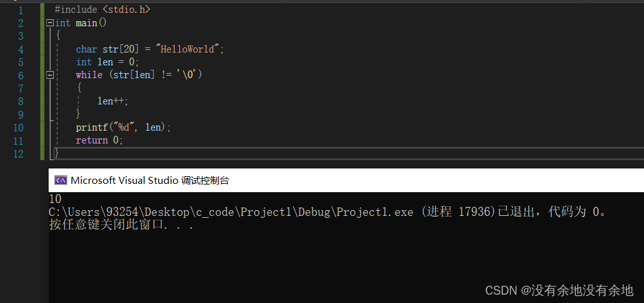Viewport: 644px width, 303px height.
Task: Click line number 1 in the gutter
Action: click(x=20, y=11)
